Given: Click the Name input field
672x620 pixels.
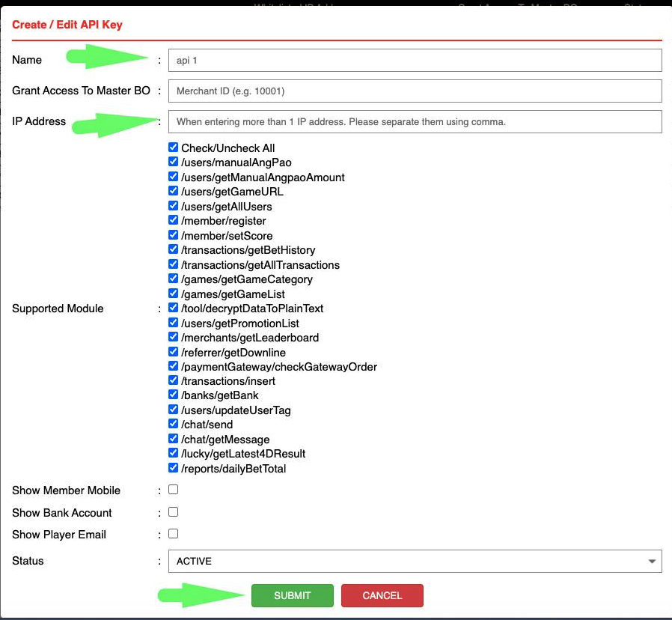Looking at the screenshot, I should click(415, 61).
